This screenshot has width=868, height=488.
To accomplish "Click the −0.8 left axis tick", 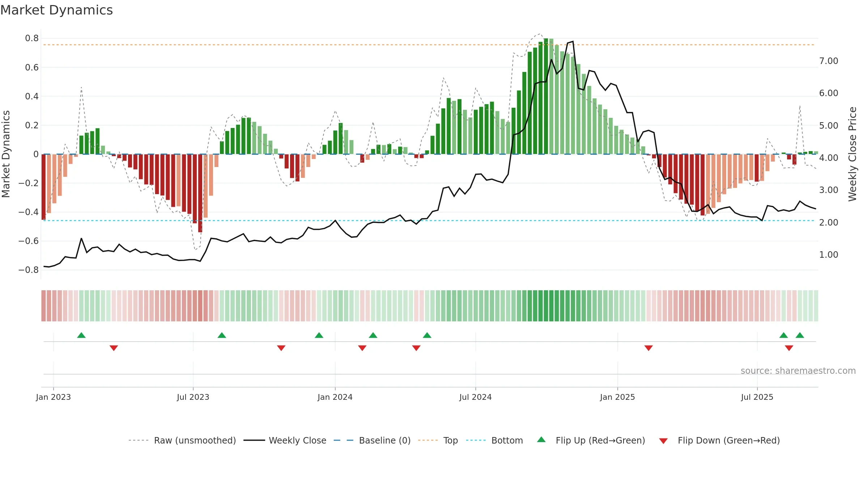I will (29, 270).
